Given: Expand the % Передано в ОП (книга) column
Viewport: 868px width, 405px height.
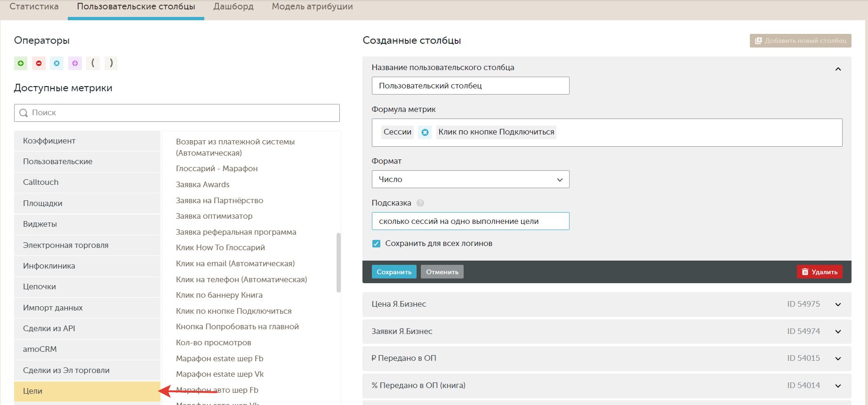Looking at the screenshot, I should point(838,386).
